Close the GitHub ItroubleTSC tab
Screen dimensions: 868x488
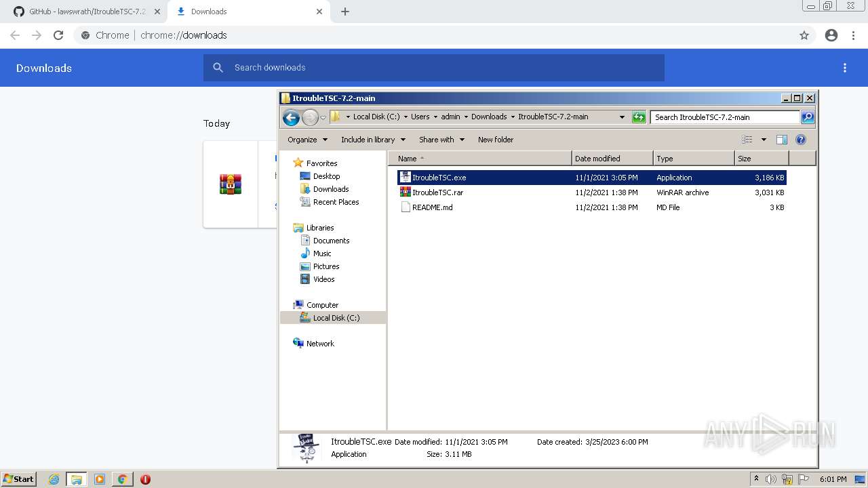pyautogui.click(x=157, y=12)
